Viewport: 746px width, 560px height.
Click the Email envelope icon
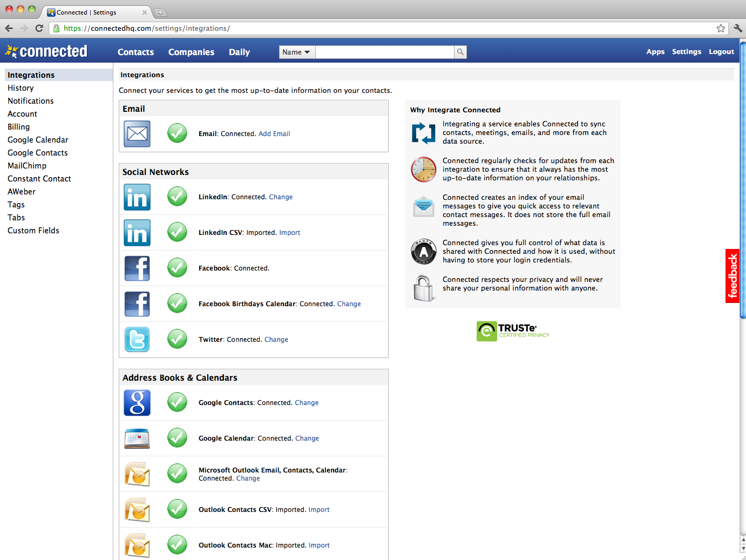(x=137, y=134)
